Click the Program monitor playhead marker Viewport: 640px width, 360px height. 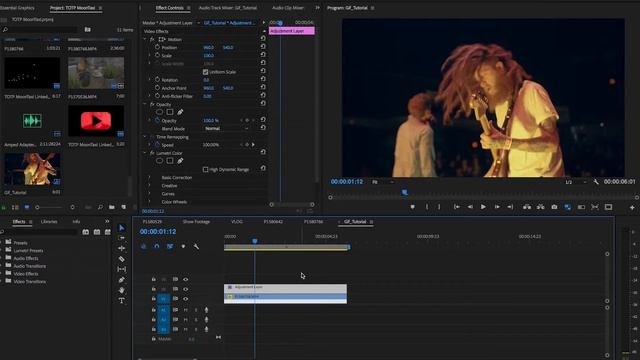tap(404, 192)
